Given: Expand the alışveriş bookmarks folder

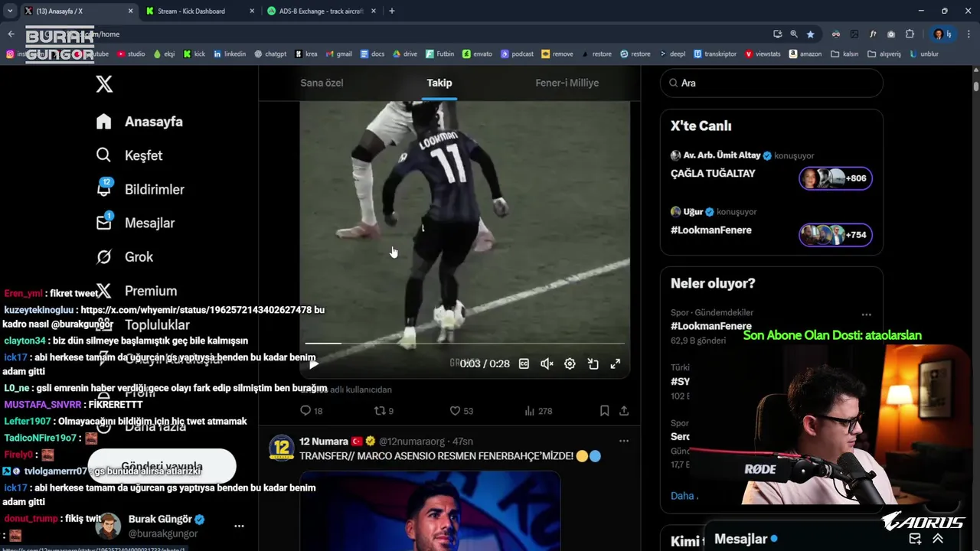Looking at the screenshot, I should coord(884,54).
